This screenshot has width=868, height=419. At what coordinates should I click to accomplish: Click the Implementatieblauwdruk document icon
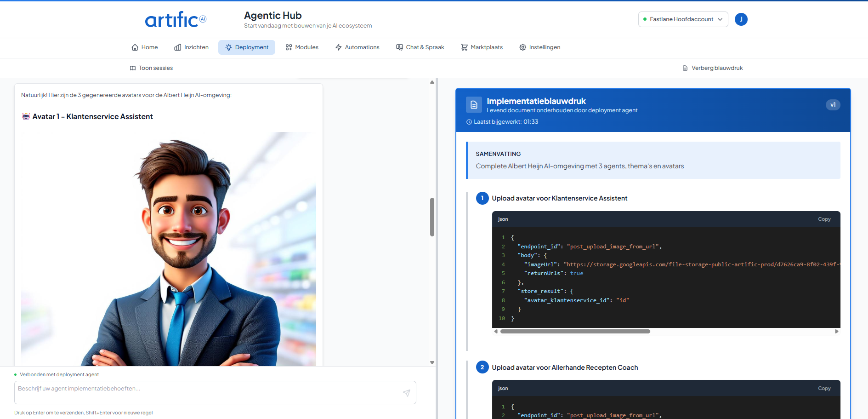[474, 105]
